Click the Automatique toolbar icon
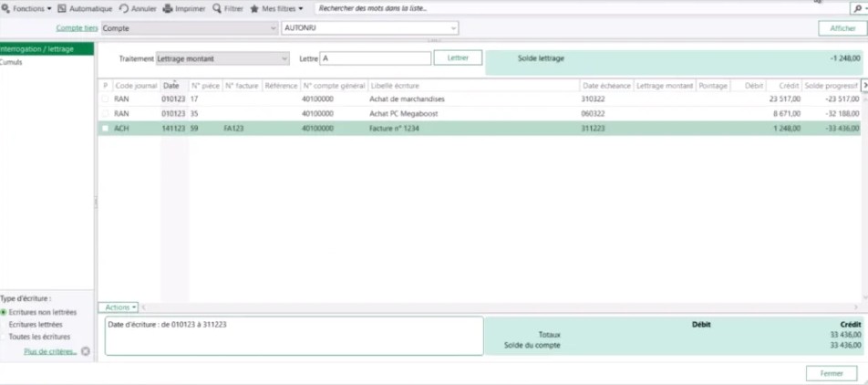The width and height of the screenshot is (868, 385). click(x=63, y=8)
